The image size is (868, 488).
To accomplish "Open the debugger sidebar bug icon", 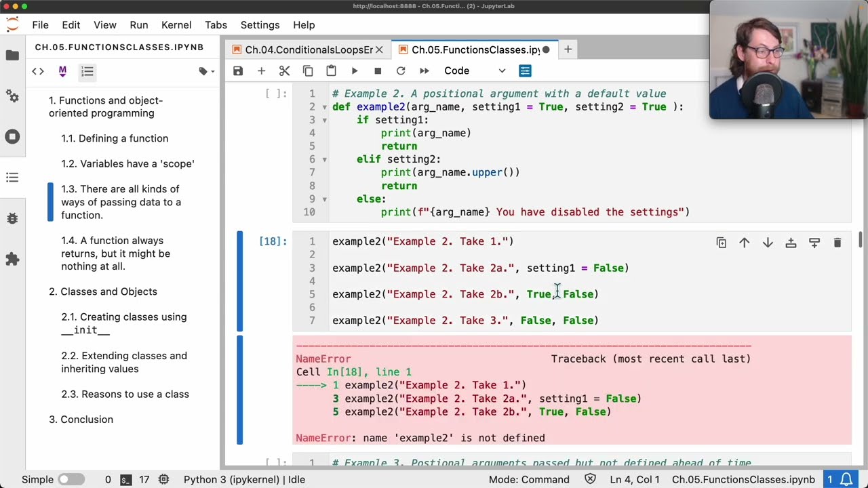I will click(x=12, y=218).
